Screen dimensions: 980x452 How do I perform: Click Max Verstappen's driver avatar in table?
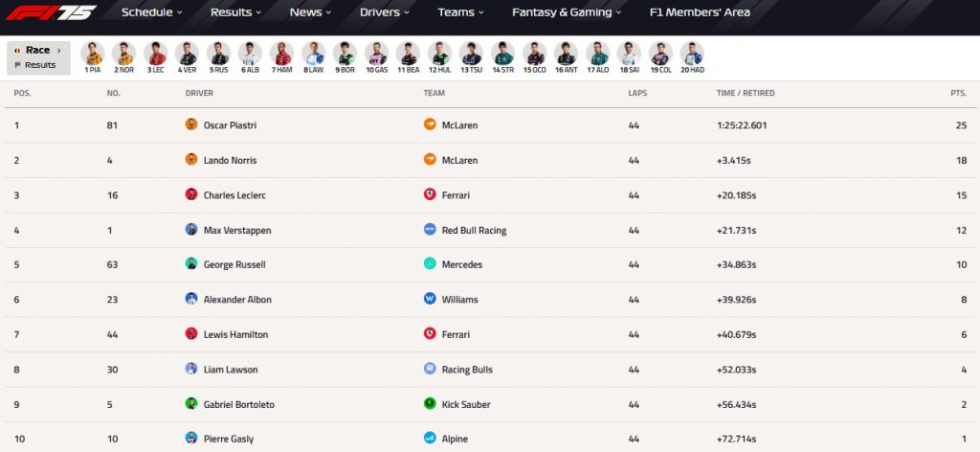[191, 230]
